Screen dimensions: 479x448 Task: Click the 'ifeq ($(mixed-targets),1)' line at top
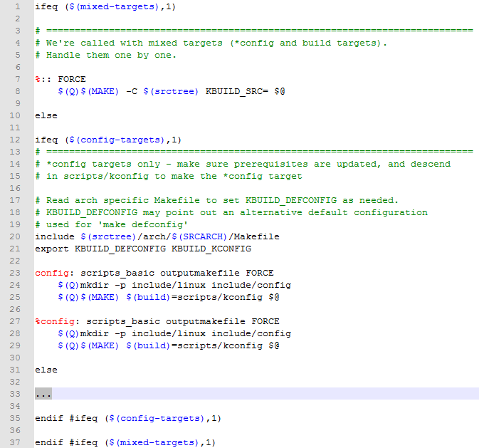click(x=105, y=6)
